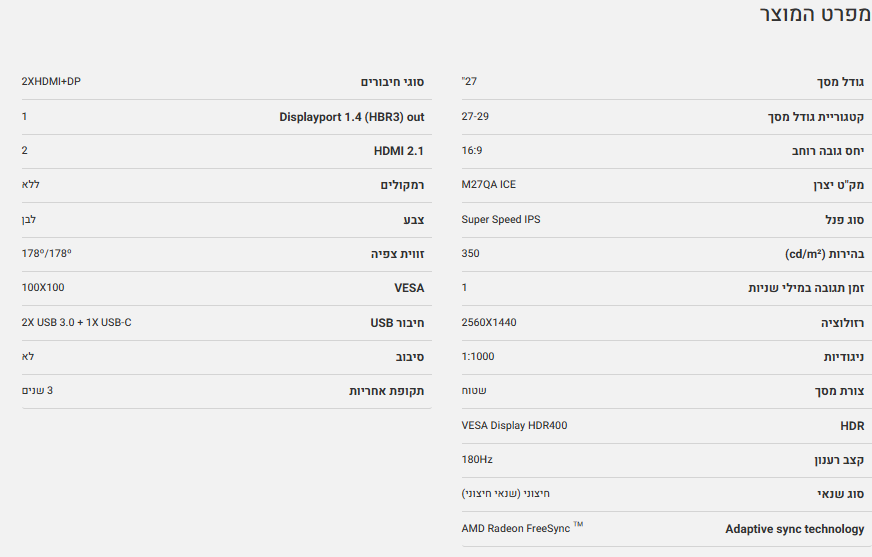Click the 1:1000 contrast value

(x=477, y=357)
